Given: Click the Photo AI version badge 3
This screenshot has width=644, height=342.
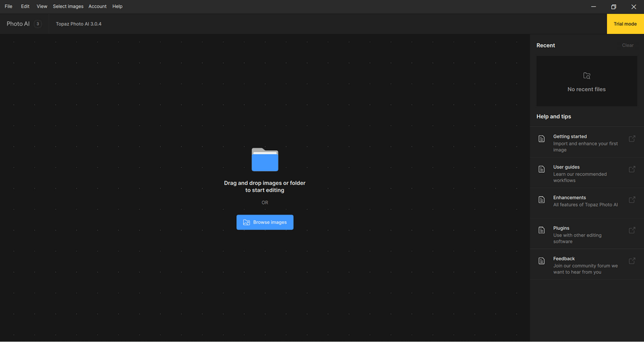Looking at the screenshot, I should tap(38, 24).
